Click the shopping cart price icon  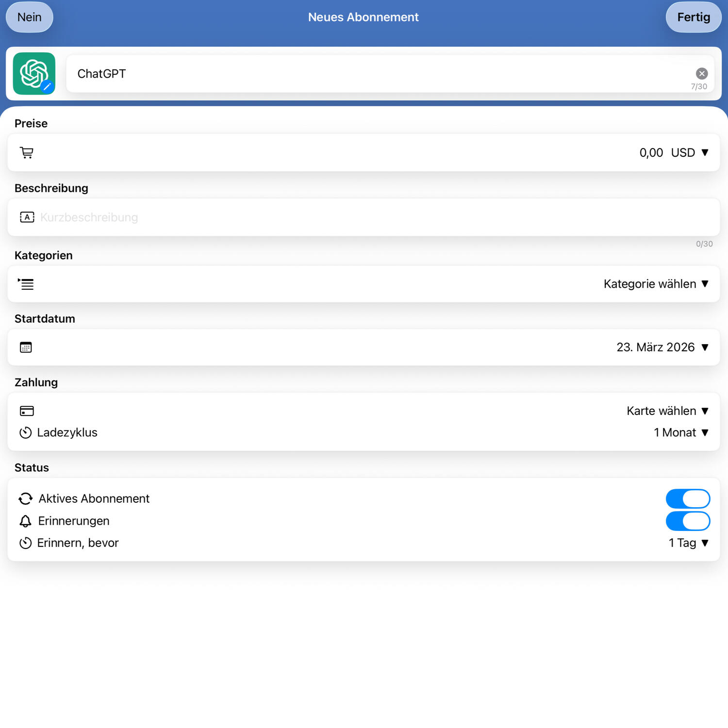pos(27,153)
